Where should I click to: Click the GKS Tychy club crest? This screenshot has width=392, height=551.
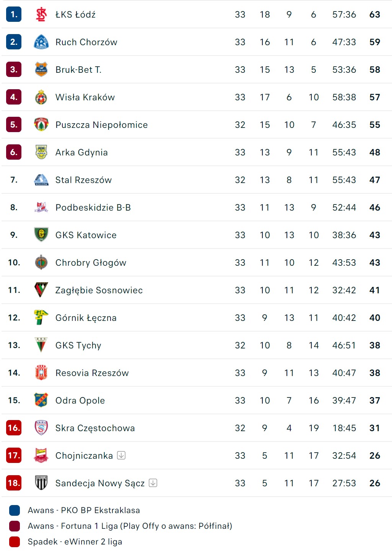pyautogui.click(x=41, y=345)
